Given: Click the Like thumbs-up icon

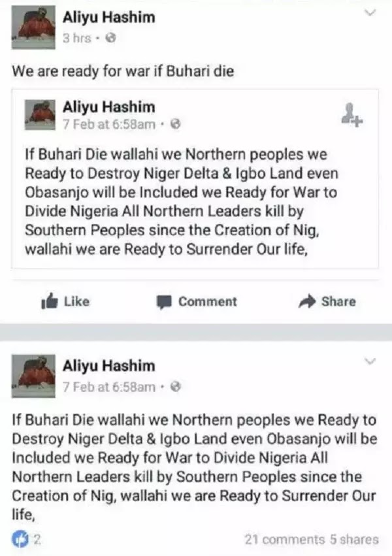Looking at the screenshot, I should pyautogui.click(x=50, y=301).
